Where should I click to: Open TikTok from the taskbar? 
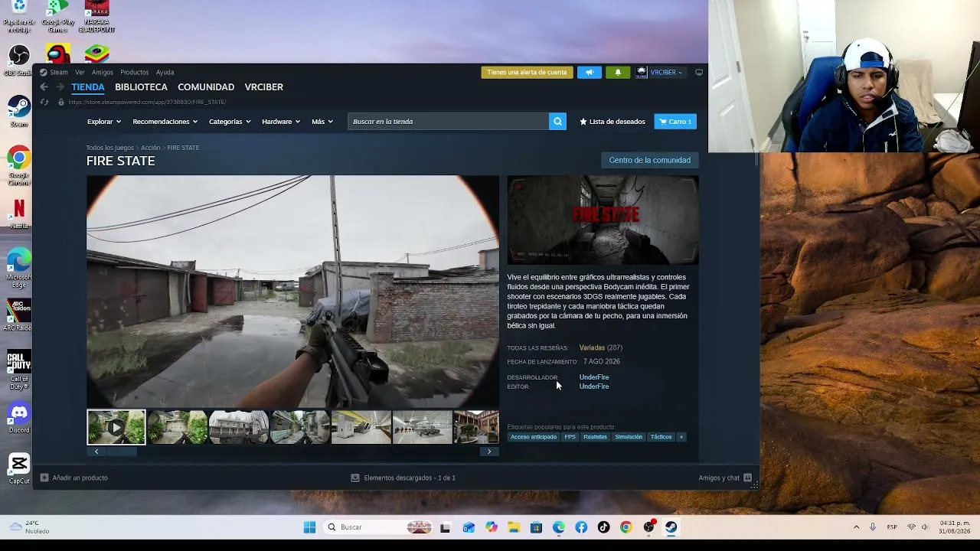603,527
